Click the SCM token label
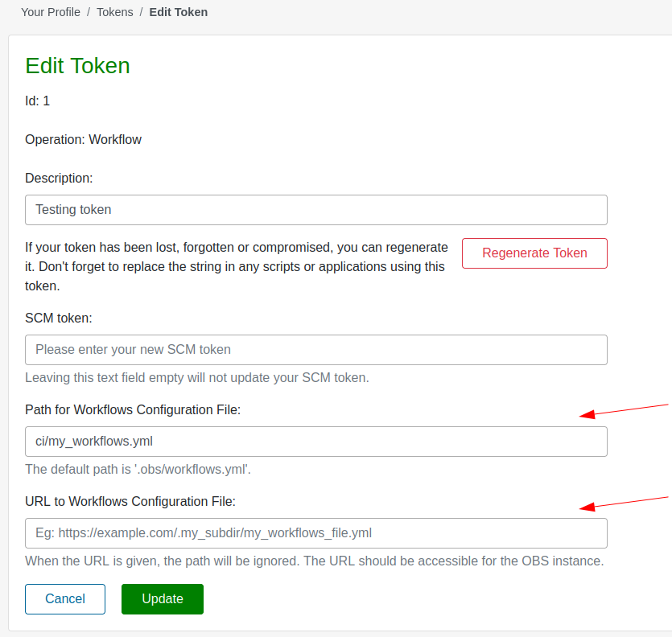The image size is (672, 637). (x=59, y=318)
